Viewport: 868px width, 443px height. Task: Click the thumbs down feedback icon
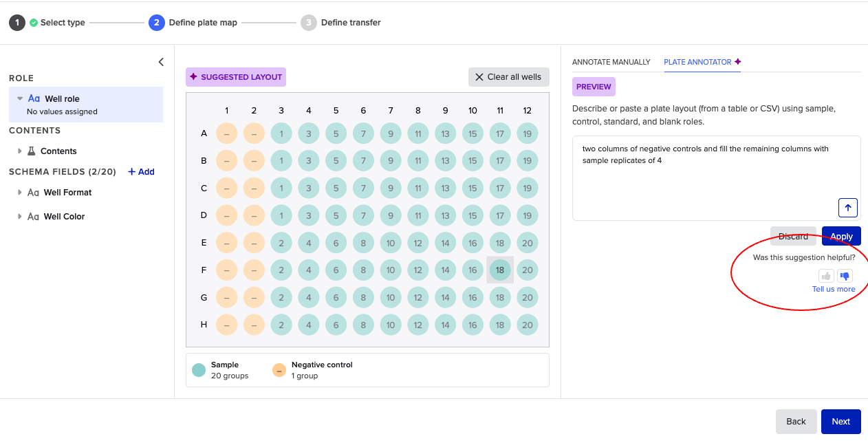click(845, 276)
